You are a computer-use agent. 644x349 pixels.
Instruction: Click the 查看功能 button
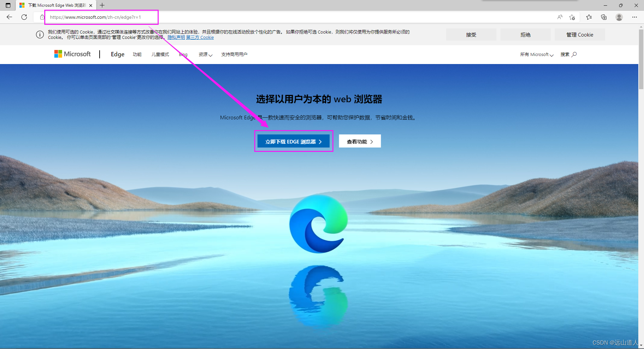pos(360,141)
